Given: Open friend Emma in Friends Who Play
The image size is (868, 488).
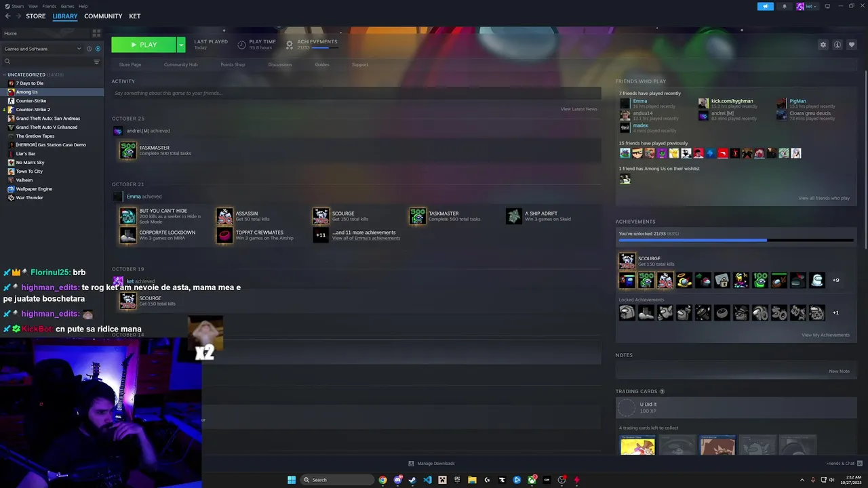Looking at the screenshot, I should pos(640,101).
